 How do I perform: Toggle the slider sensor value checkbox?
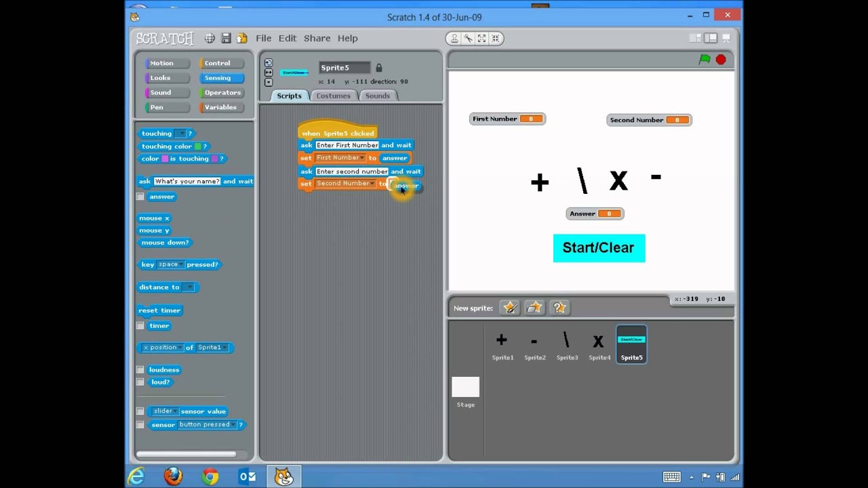140,411
